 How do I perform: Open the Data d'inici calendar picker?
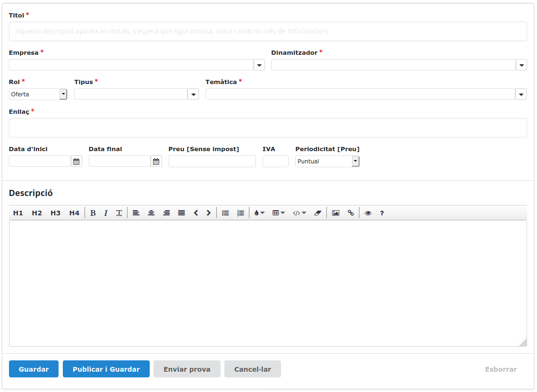pyautogui.click(x=77, y=162)
